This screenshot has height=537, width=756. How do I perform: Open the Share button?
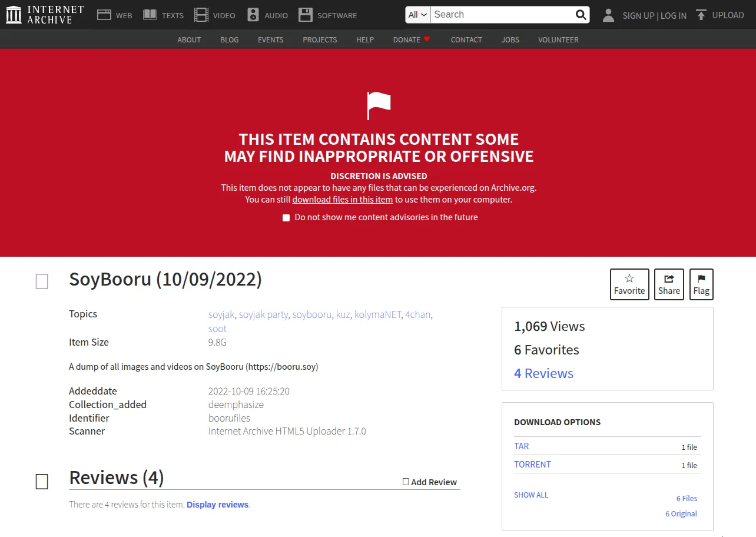pyautogui.click(x=669, y=284)
